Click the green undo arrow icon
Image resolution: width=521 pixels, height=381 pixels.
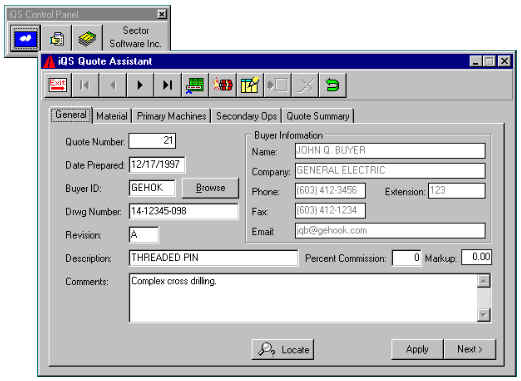click(333, 85)
